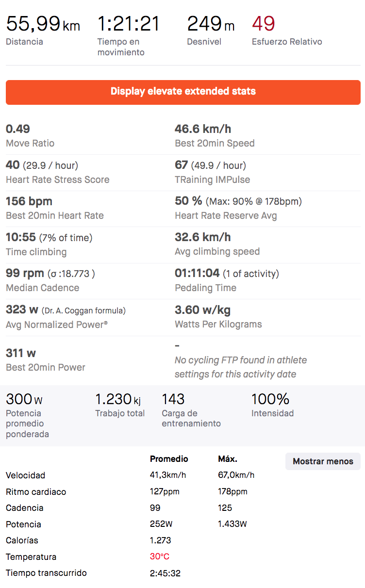Image resolution: width=365 pixels, height=588 pixels.
Task: Select the 55,99 km Distancia value
Action: pos(43,24)
